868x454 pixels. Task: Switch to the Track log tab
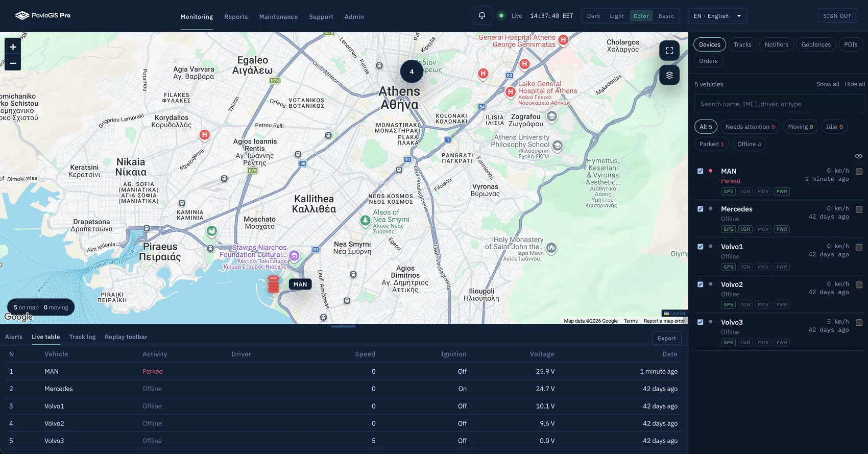coord(82,337)
